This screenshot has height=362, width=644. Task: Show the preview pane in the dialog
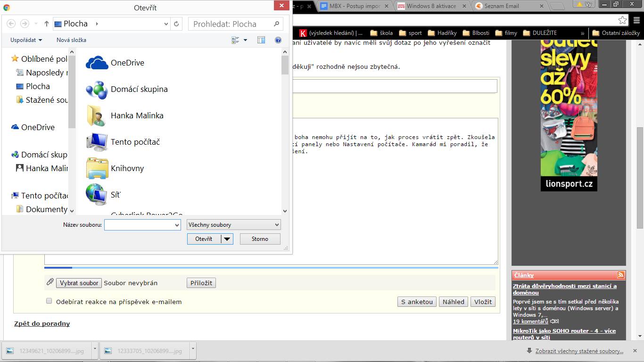(x=261, y=40)
